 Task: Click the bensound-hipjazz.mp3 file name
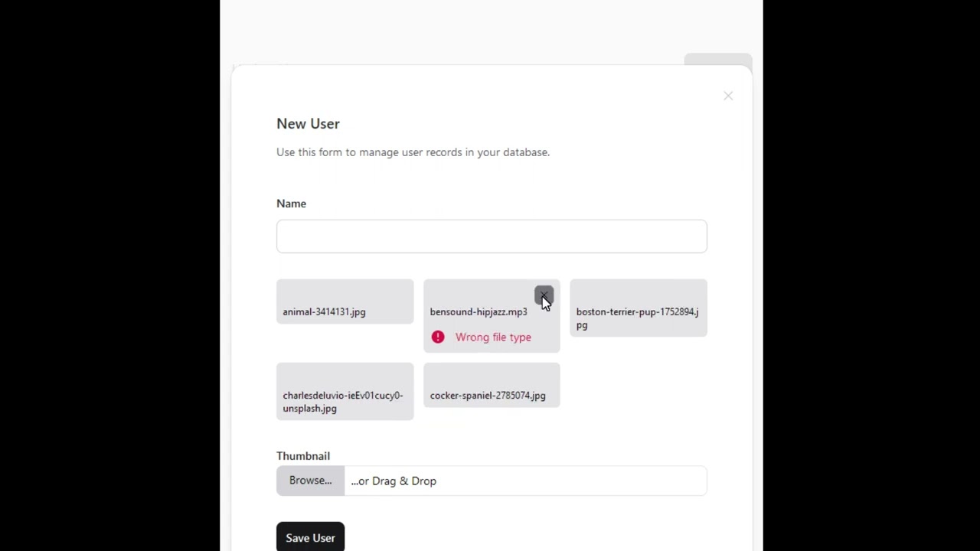click(x=479, y=311)
